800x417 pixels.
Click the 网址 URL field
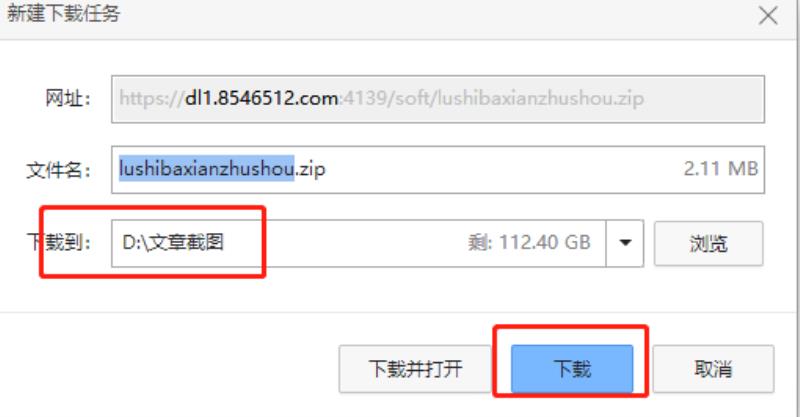(438, 99)
